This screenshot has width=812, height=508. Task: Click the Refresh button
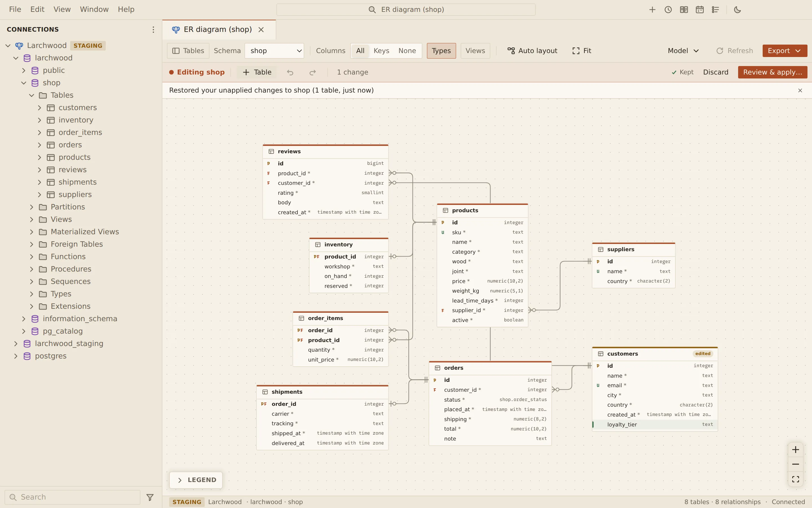(735, 51)
